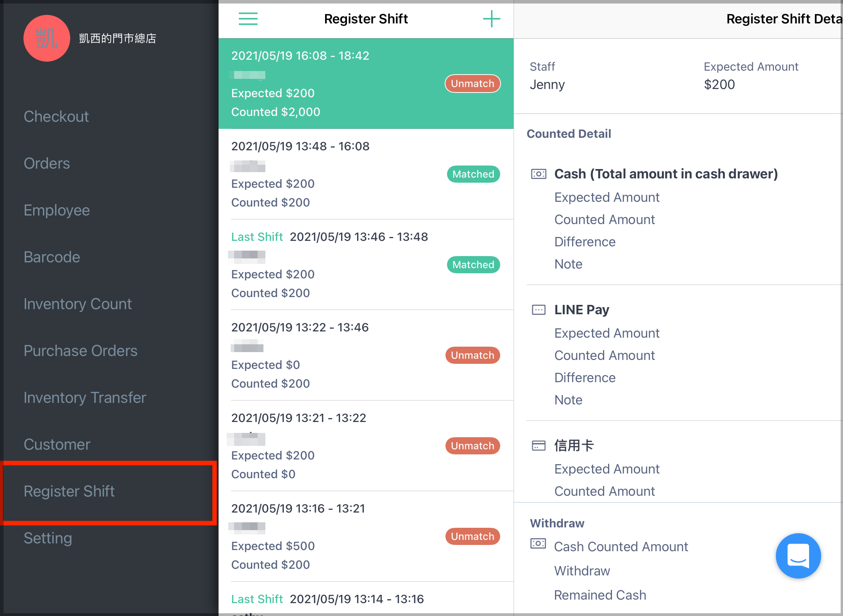Click the Register Shift list title
Image resolution: width=843 pixels, height=616 pixels.
[x=366, y=19]
